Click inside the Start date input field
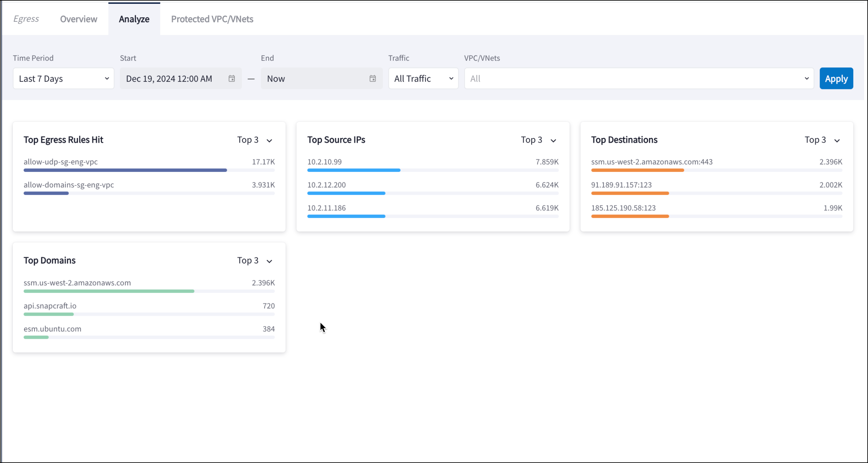The width and height of the screenshot is (868, 463). coord(168,78)
